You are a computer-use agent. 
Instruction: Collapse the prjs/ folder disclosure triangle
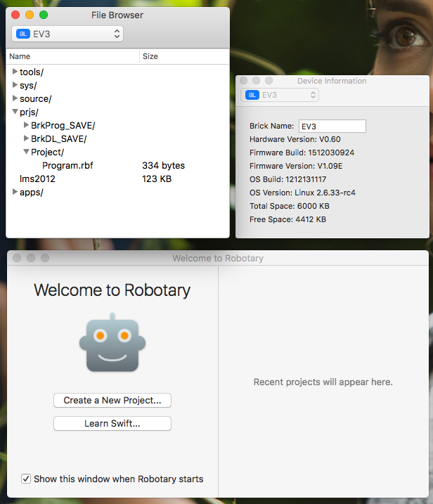[15, 112]
